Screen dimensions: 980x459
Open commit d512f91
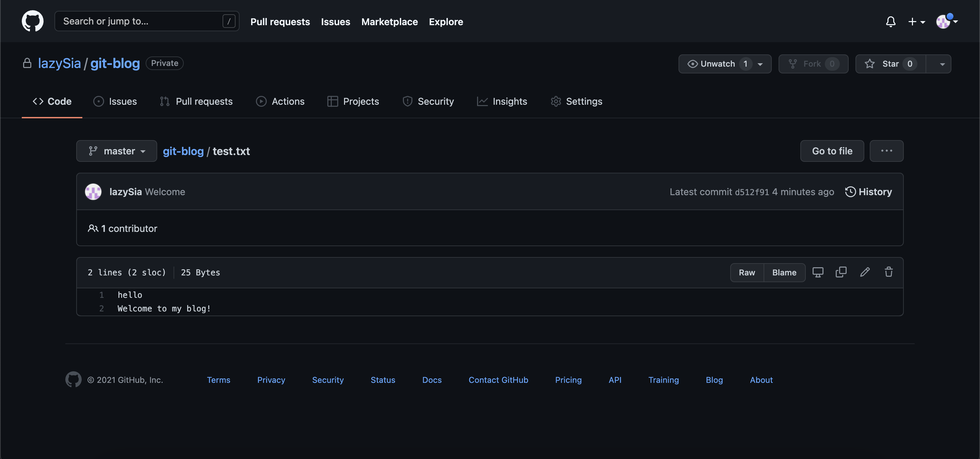coord(752,192)
